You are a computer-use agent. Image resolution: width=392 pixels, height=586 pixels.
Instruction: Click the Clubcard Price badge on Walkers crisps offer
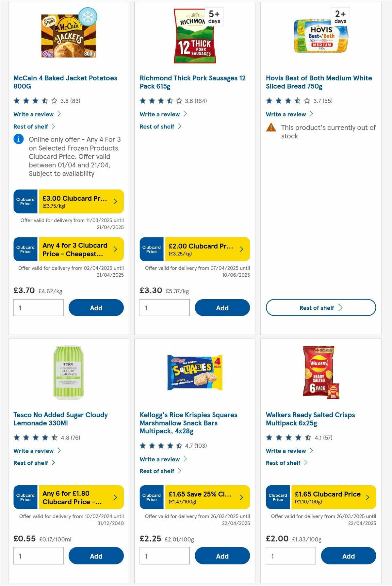(x=277, y=497)
